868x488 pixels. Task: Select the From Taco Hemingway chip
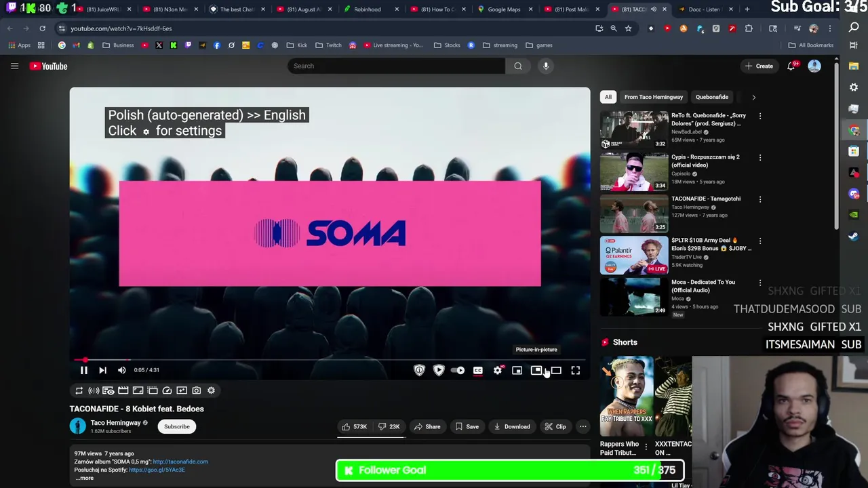click(x=654, y=97)
